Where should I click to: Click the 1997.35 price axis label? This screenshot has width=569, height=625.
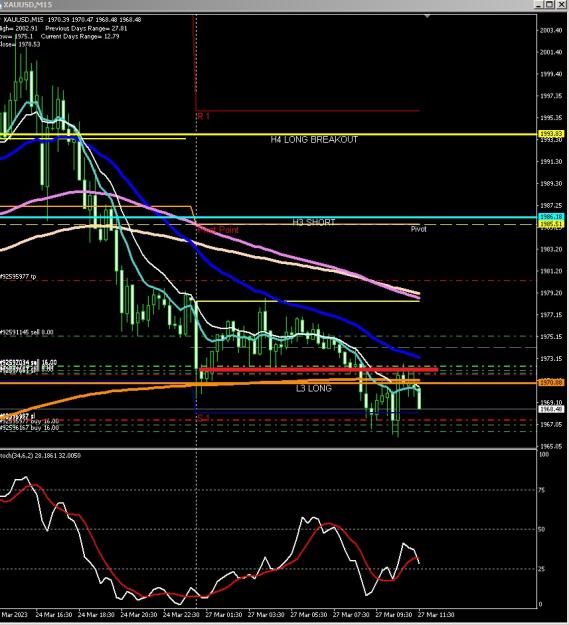[550, 96]
